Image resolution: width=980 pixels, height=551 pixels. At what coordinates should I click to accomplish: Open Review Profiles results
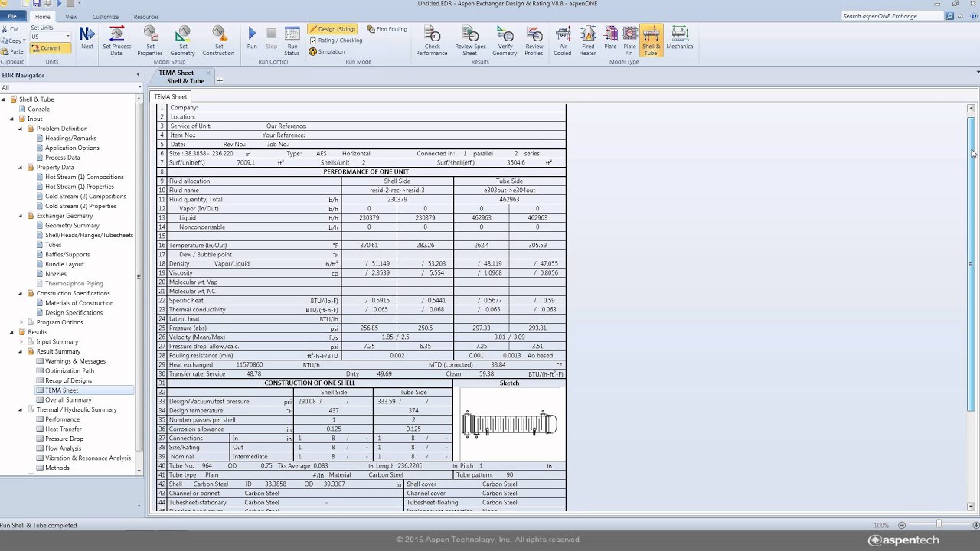coord(534,41)
